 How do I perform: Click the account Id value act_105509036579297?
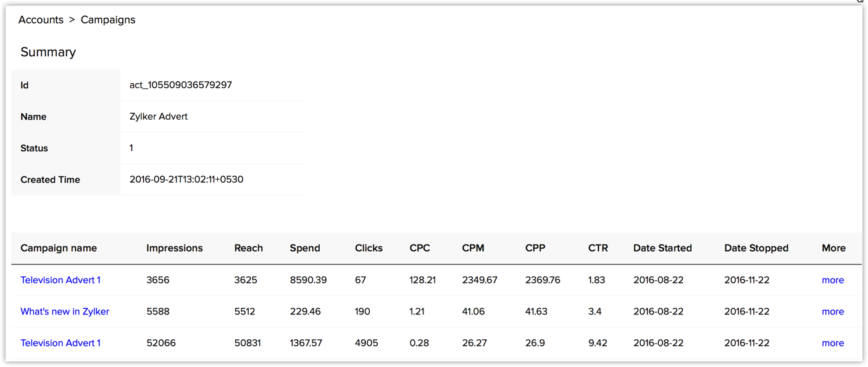coord(180,85)
